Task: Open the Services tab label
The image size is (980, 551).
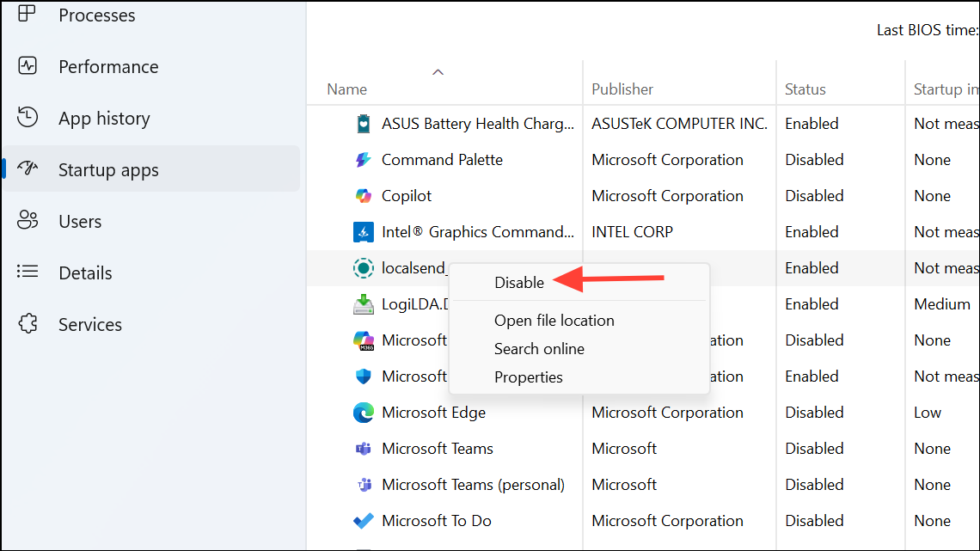Action: tap(90, 324)
